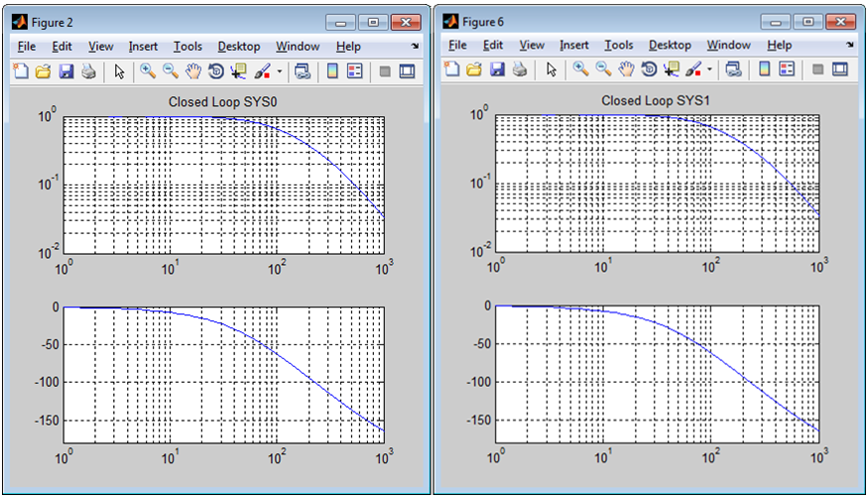Select Data Cursor tool in Figure 2
The image size is (868, 497).
(x=239, y=71)
